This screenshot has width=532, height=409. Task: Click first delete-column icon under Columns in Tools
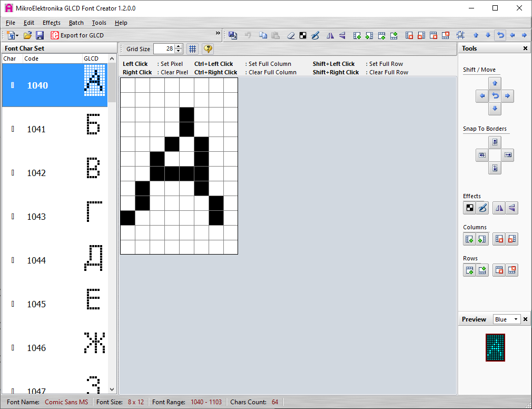click(x=499, y=239)
